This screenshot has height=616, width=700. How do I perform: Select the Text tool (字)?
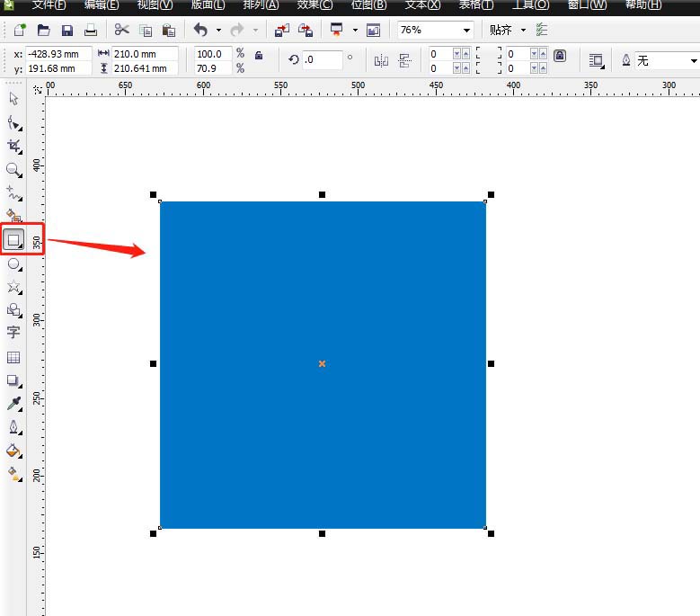tap(13, 333)
